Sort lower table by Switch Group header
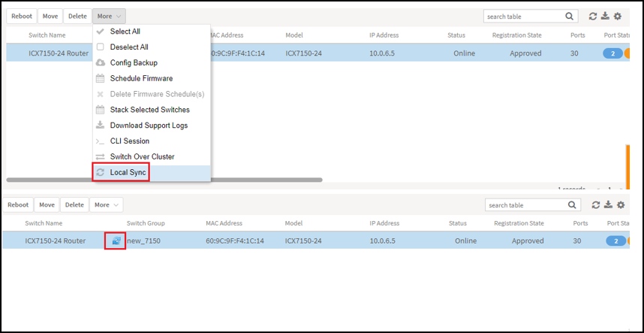644x333 pixels. (x=146, y=223)
